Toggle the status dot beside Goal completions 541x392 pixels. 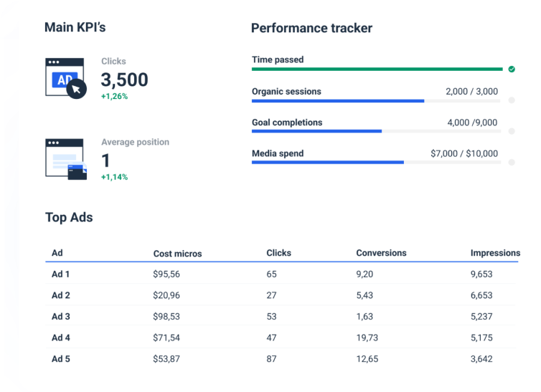(512, 131)
